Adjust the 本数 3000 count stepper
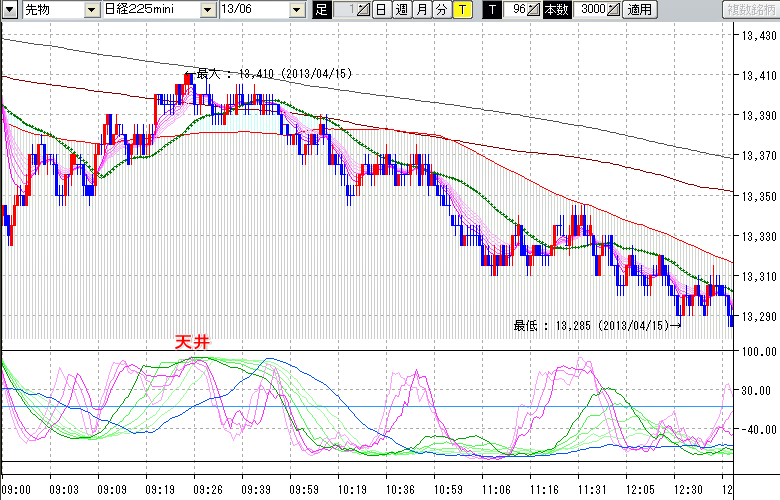Viewport: 780px width, 500px height. (x=613, y=10)
